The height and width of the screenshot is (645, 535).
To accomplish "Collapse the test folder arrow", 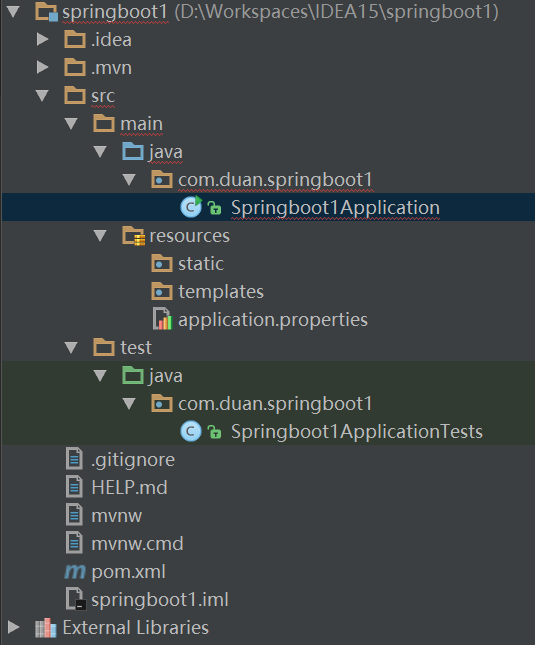I will (x=71, y=347).
